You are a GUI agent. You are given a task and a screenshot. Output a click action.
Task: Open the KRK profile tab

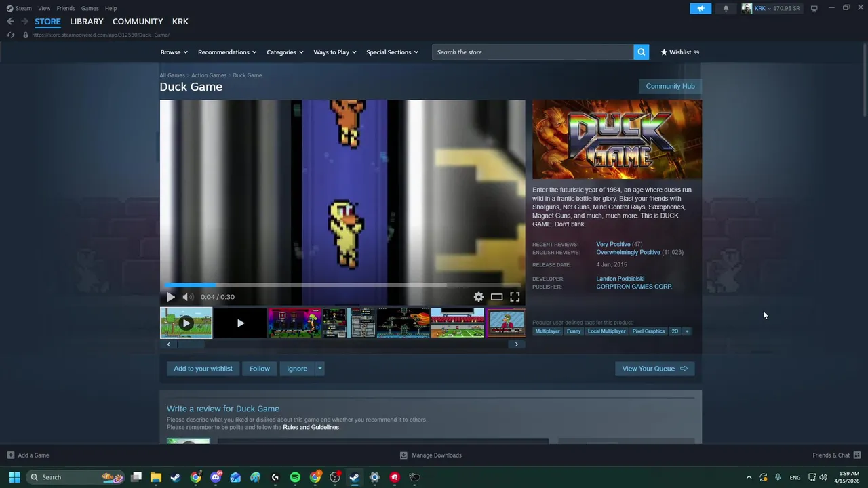[180, 22]
